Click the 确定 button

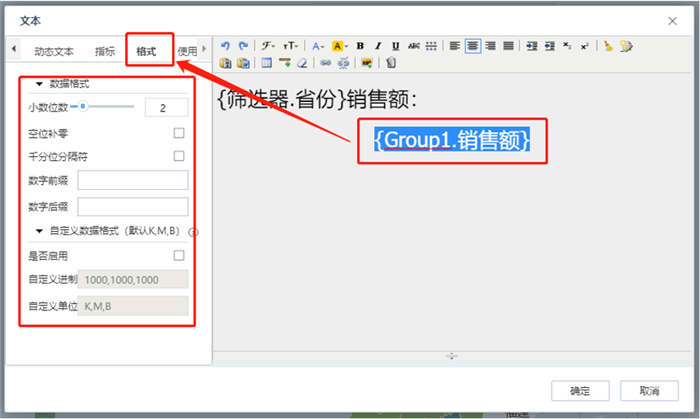(580, 390)
